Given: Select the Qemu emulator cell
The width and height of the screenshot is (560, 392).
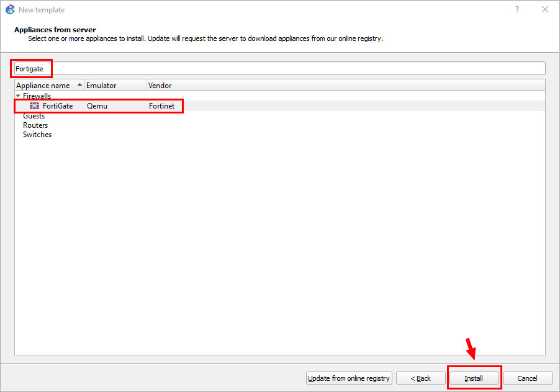Looking at the screenshot, I should tap(97, 105).
